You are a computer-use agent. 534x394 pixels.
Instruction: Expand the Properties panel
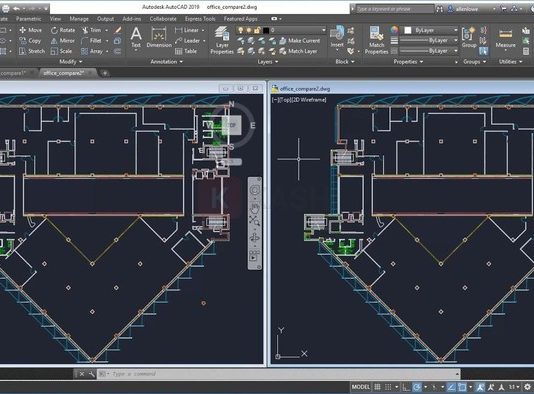pos(408,62)
